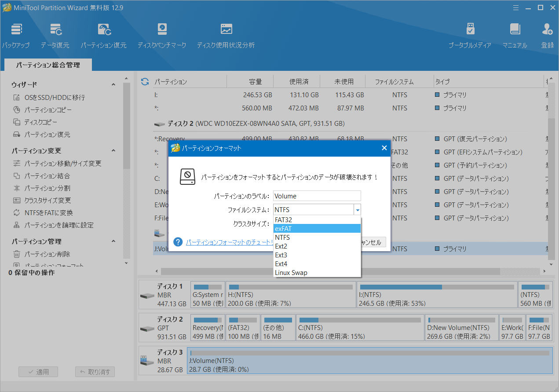Click the help icon in format dialog
Image resolution: width=559 pixels, height=392 pixels.
tap(178, 242)
